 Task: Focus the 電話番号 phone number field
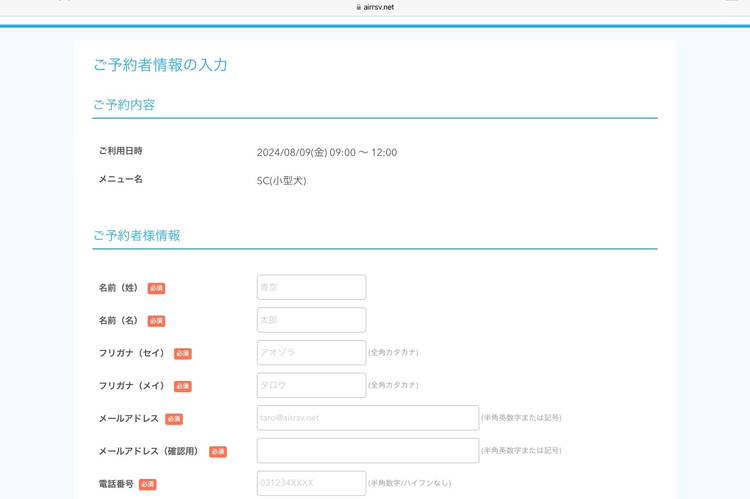311,484
